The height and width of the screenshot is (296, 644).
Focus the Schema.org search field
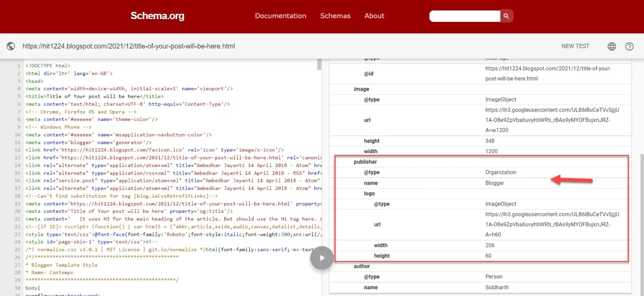465,16
